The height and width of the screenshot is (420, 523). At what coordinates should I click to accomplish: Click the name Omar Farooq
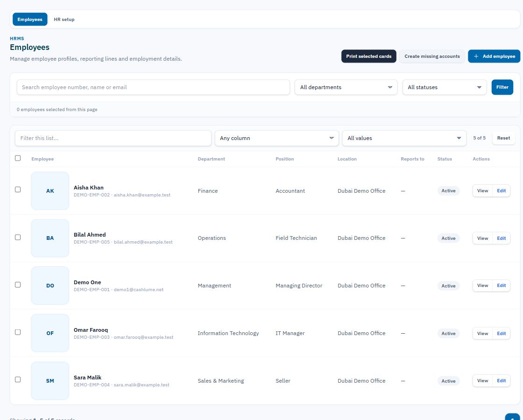coord(91,330)
